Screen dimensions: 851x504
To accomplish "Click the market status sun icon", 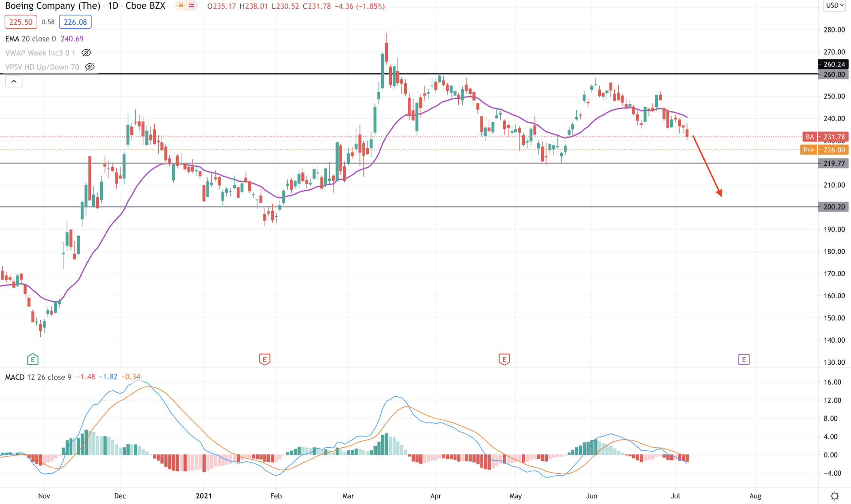I will (x=181, y=6).
